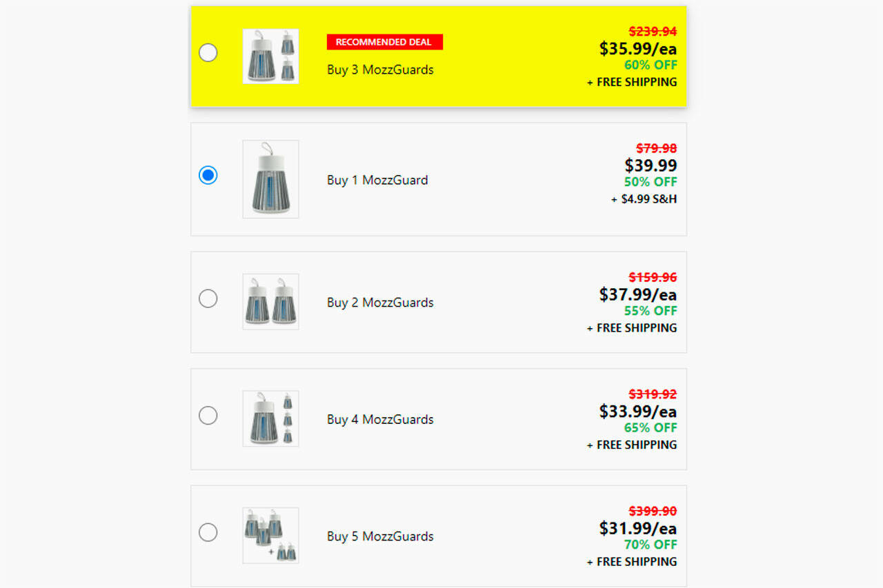
Task: Select the Buy 3 MozzGuards radio button
Action: [208, 53]
